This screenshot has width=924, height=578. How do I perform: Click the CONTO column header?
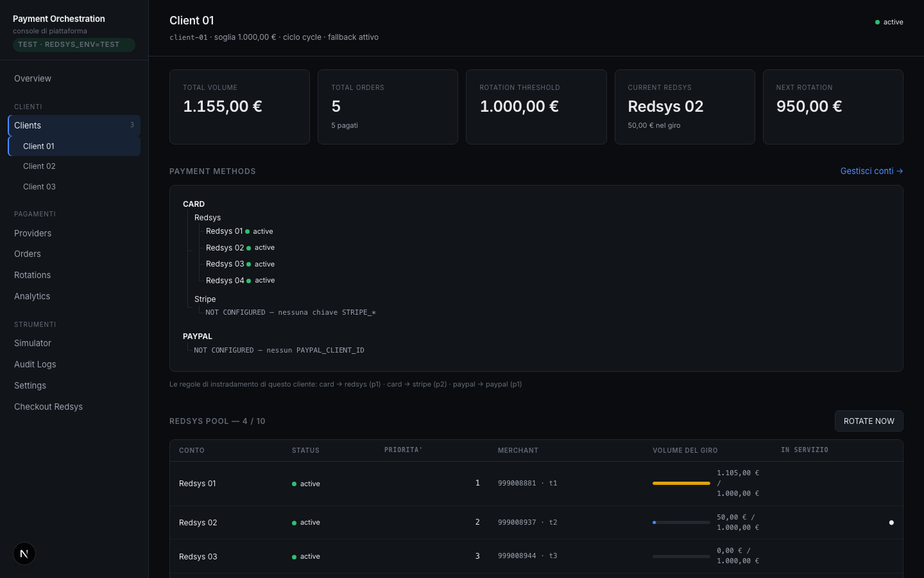tap(192, 451)
